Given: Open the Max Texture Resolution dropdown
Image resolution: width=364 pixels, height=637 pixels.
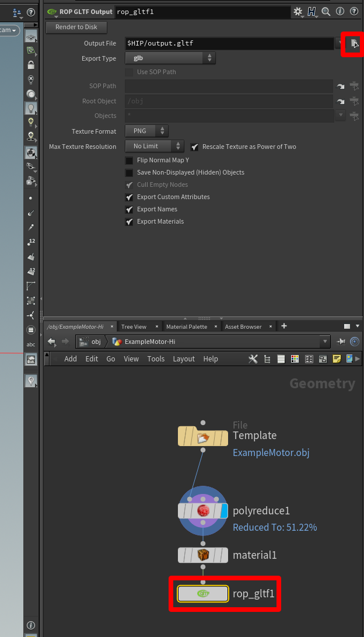Looking at the screenshot, I should 154,147.
